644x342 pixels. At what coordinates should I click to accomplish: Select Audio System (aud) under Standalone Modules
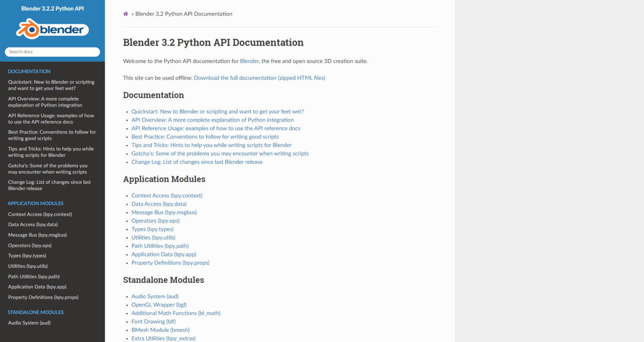(x=29, y=323)
